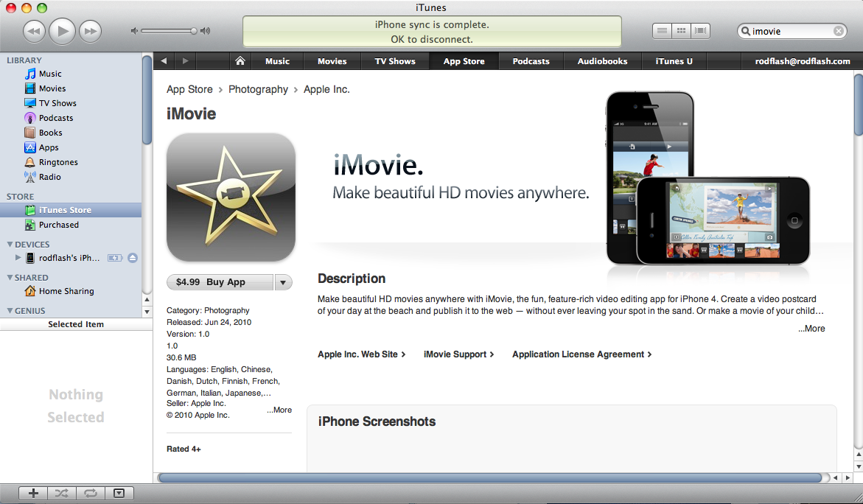Viewport: 863px width, 504px height.
Task: Open the Movies store tab
Action: (x=332, y=61)
